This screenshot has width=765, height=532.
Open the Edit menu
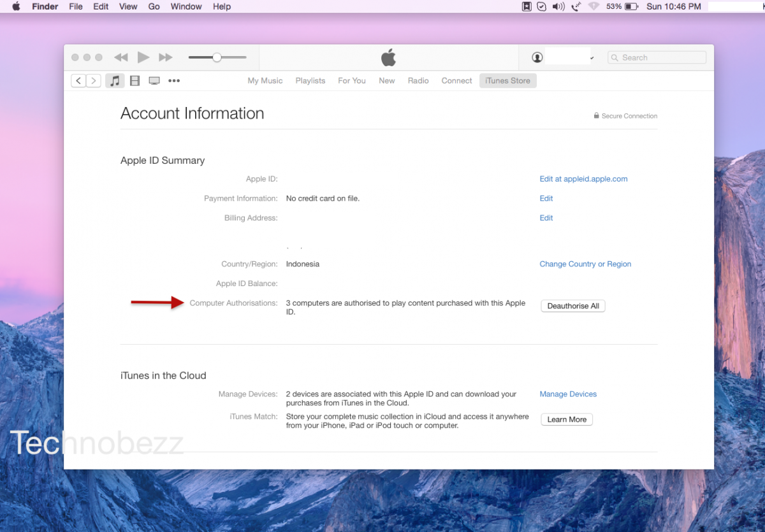(x=101, y=6)
